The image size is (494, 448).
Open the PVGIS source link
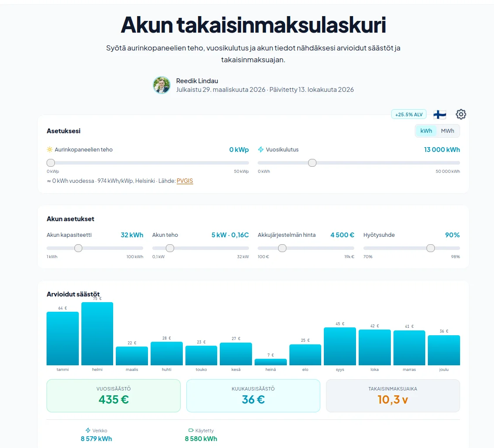tap(185, 181)
